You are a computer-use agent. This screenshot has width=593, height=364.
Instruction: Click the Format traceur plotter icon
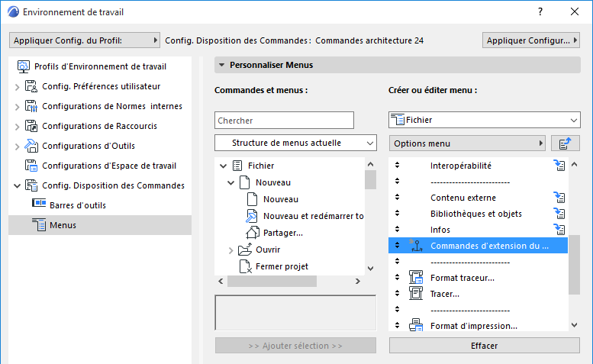coord(416,278)
